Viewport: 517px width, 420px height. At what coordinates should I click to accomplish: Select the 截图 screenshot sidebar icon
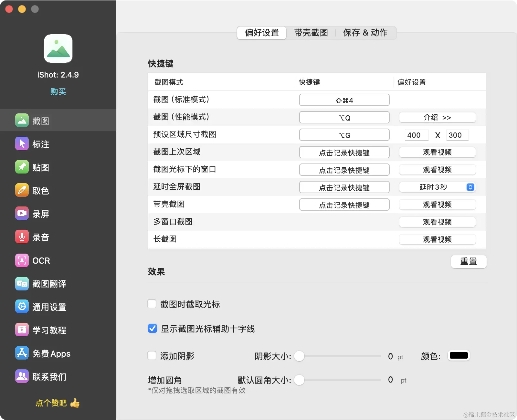tap(22, 121)
